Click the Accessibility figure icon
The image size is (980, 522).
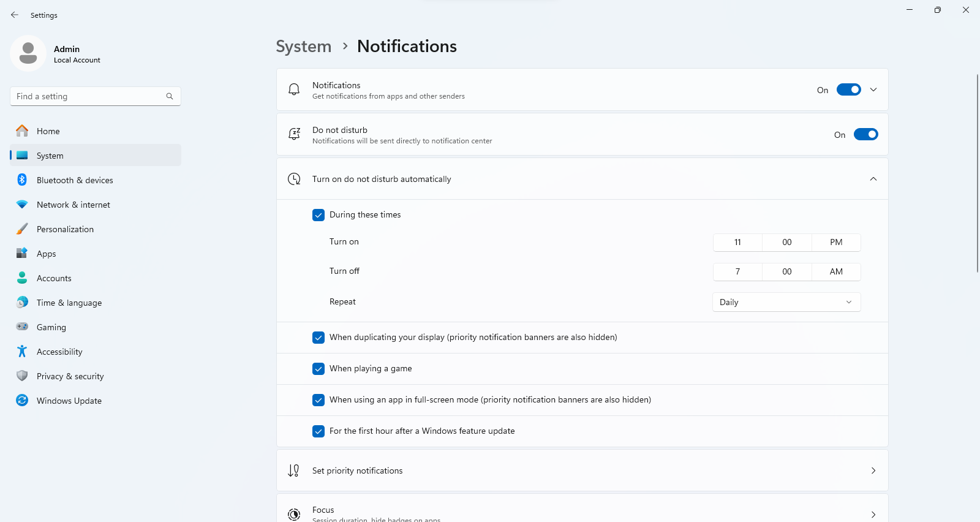point(22,351)
